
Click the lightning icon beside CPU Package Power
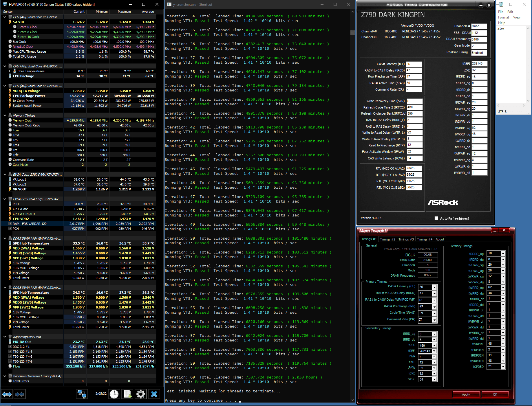[10, 96]
